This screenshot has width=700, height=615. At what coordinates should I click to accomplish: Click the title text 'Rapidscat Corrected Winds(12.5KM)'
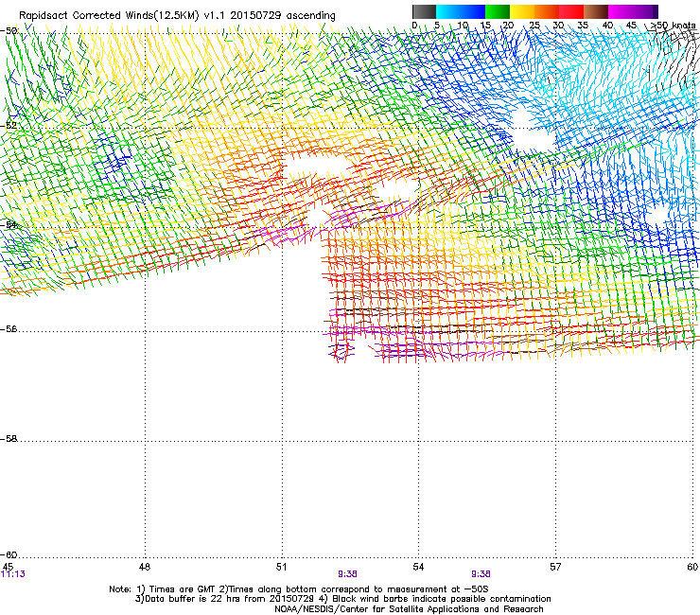click(x=109, y=15)
